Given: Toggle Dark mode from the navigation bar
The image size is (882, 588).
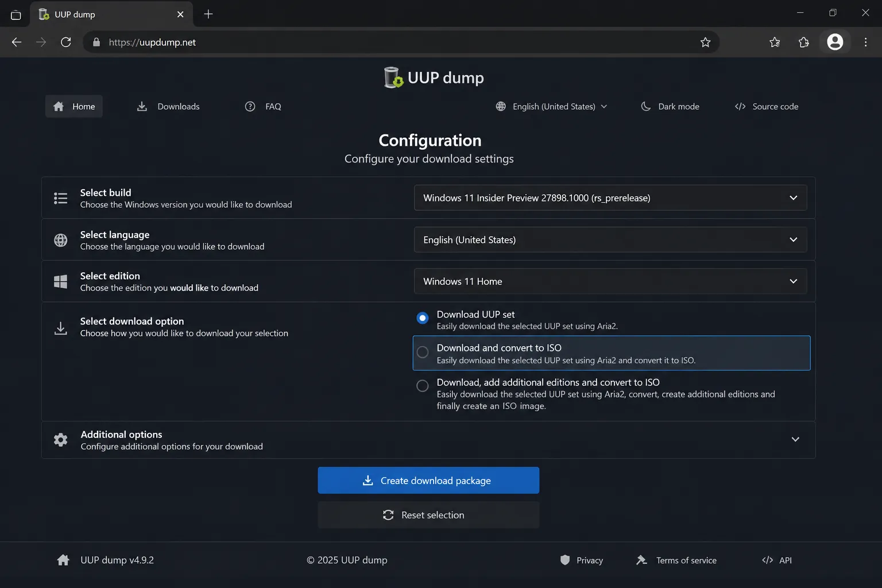Looking at the screenshot, I should click(670, 106).
